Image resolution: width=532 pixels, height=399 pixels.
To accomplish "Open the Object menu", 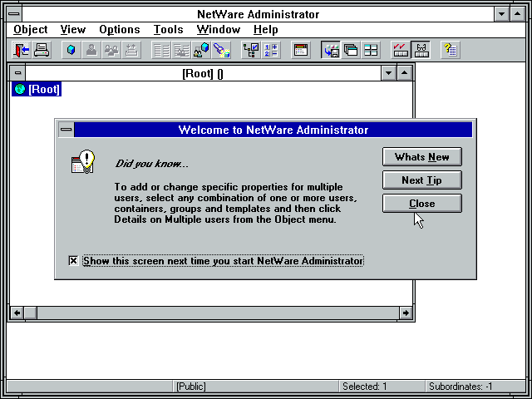I will tap(31, 30).
